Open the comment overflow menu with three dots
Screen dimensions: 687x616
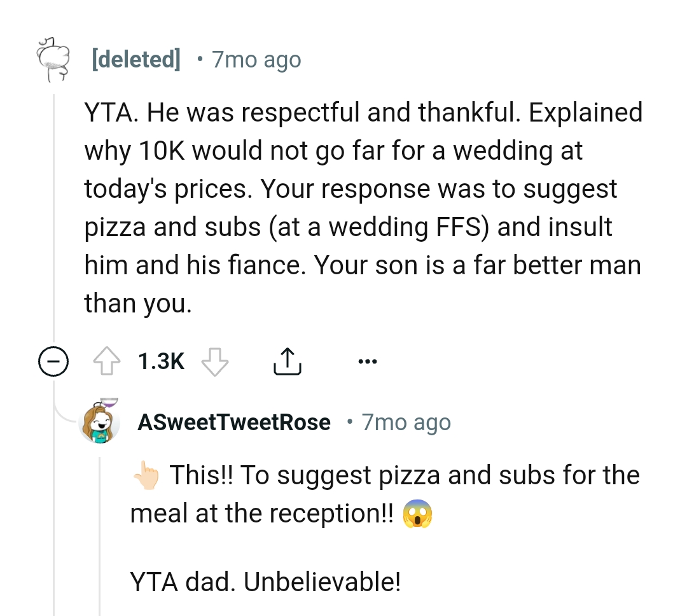point(368,360)
